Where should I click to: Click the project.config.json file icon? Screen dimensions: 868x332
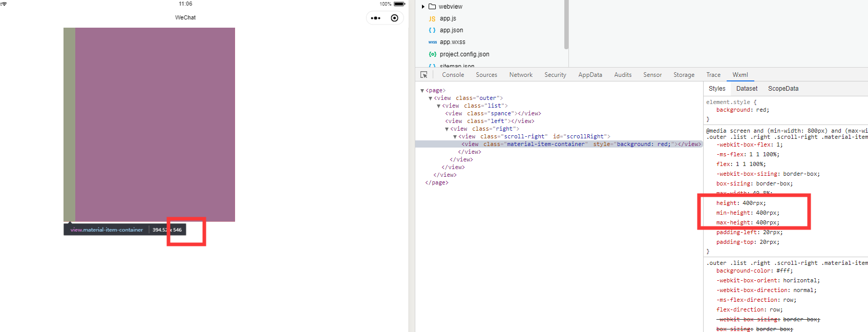point(433,54)
